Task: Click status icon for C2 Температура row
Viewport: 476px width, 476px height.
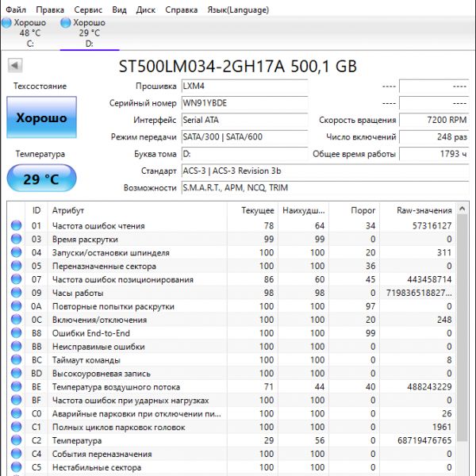Action: pyautogui.click(x=17, y=440)
